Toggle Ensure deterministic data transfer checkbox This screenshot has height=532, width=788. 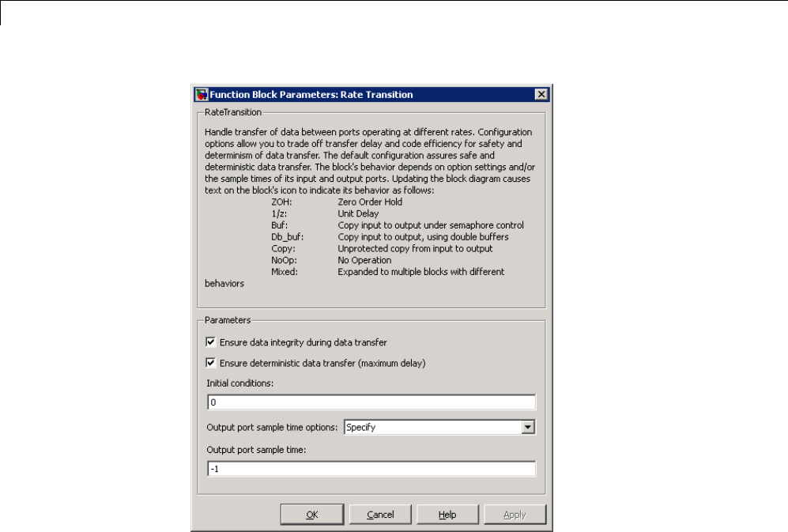(210, 363)
